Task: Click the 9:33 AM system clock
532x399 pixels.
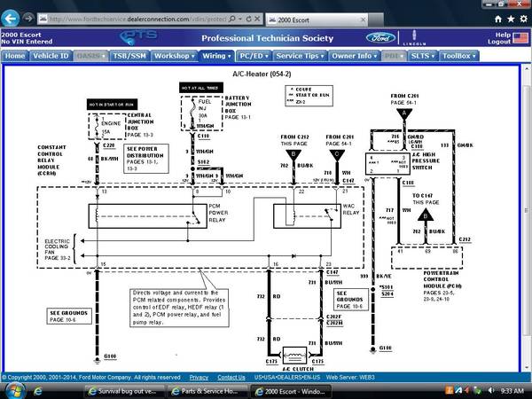Action: pyautogui.click(x=512, y=391)
